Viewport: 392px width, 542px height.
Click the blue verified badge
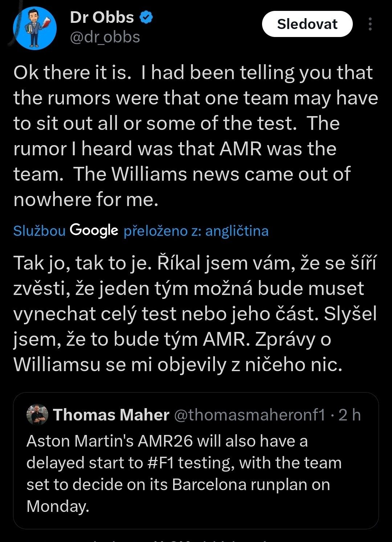[x=146, y=17]
